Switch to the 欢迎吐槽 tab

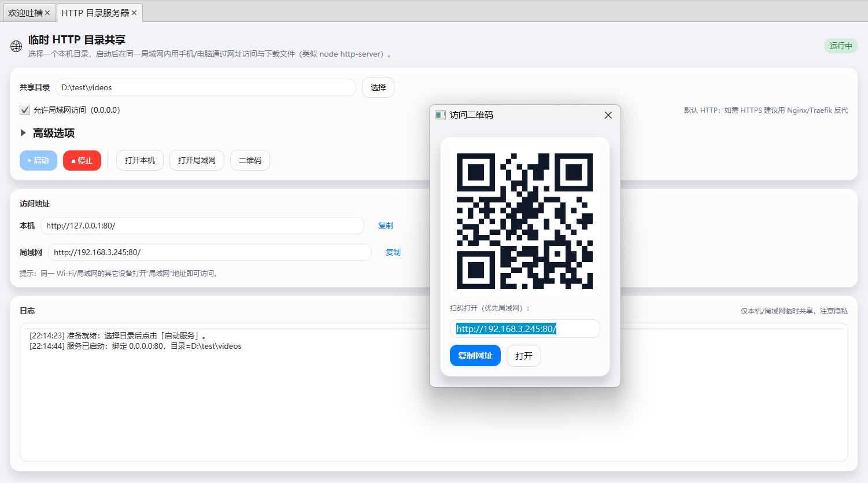click(x=25, y=13)
